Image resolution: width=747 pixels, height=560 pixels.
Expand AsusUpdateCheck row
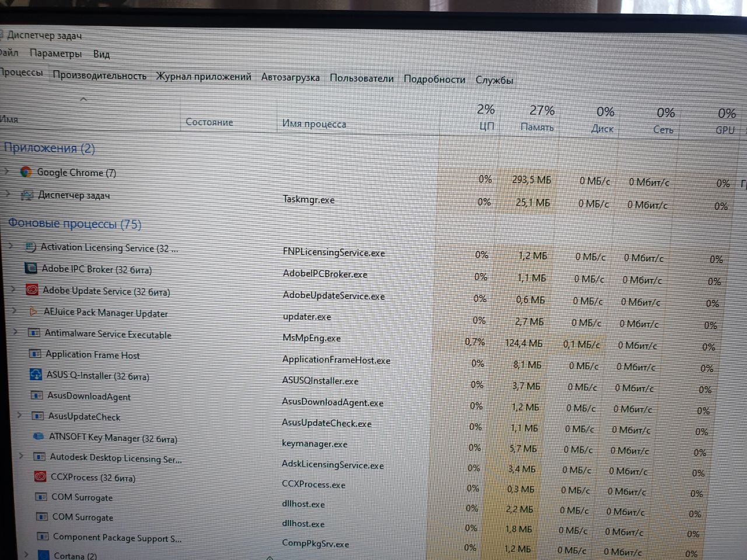[20, 415]
